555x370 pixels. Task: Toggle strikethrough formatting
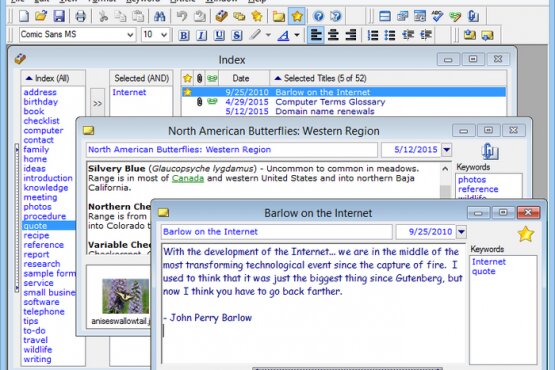237,35
